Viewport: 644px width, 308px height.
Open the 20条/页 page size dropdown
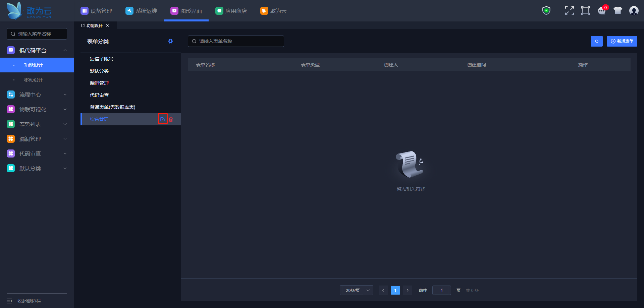[x=357, y=290]
